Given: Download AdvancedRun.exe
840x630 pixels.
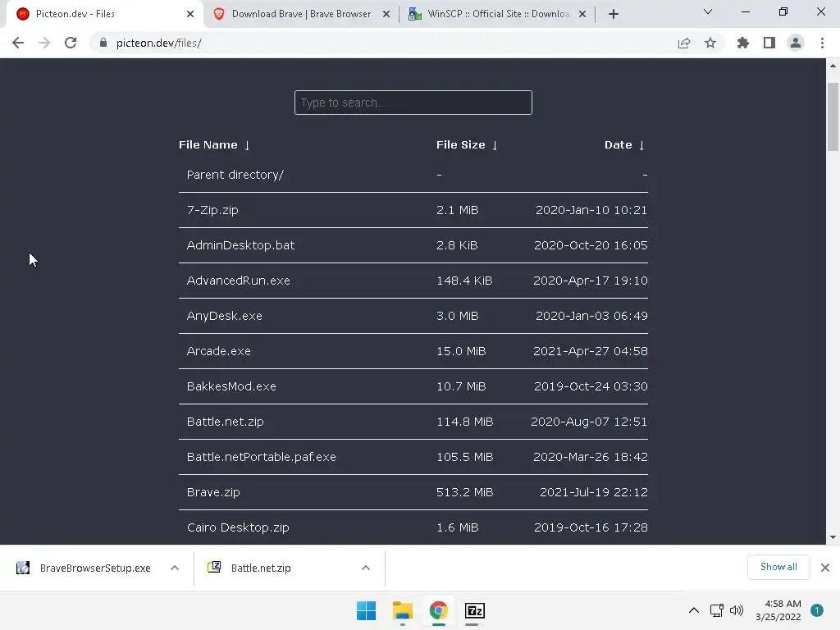Looking at the screenshot, I should (x=239, y=281).
